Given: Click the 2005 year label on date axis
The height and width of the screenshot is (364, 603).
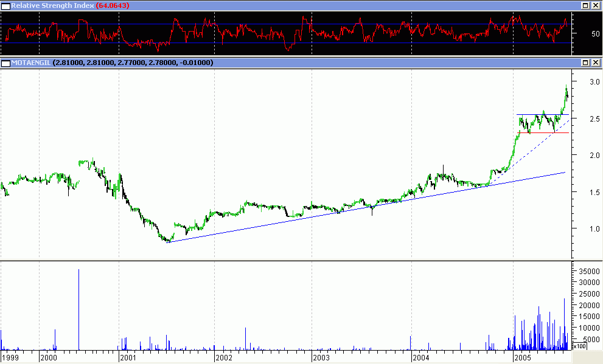Looking at the screenshot, I should (523, 358).
